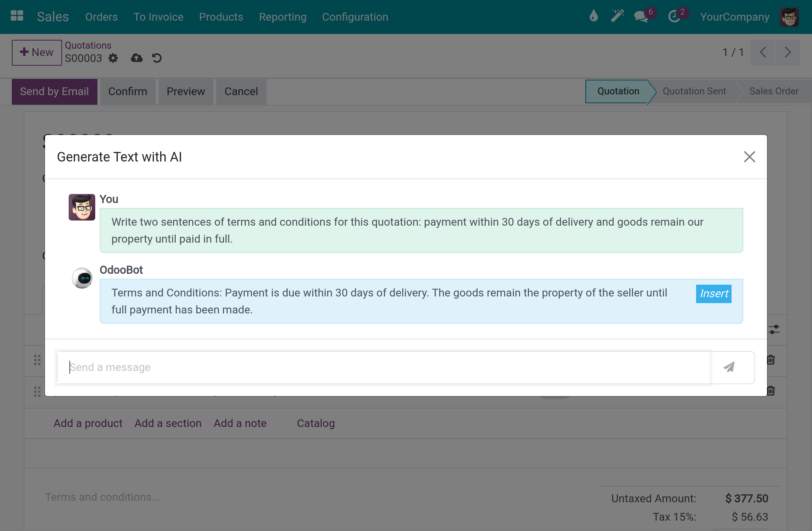Image resolution: width=812 pixels, height=531 pixels.
Task: Delete the second order line trash icon
Action: click(x=771, y=391)
